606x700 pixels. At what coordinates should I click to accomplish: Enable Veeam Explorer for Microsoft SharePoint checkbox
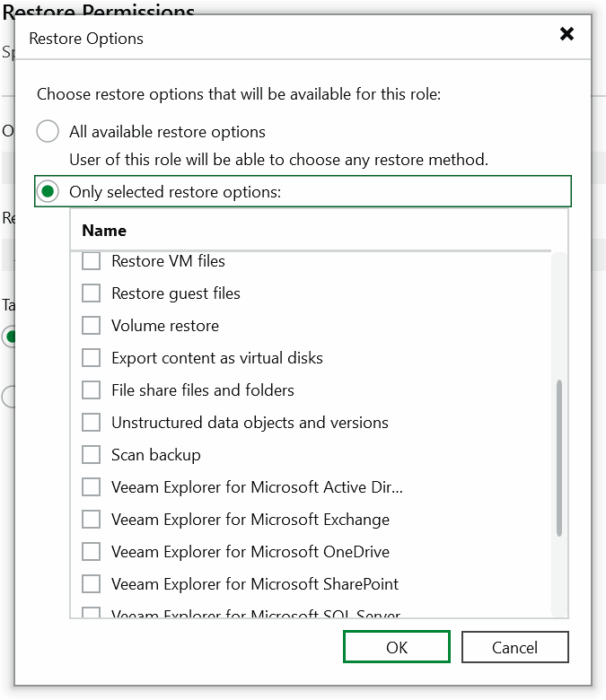(x=91, y=583)
